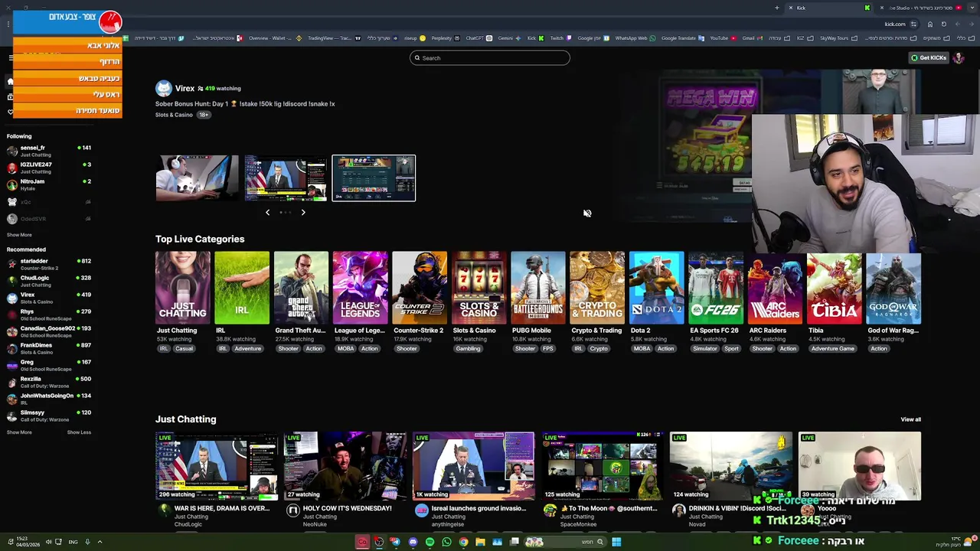The height and width of the screenshot is (551, 980).
Task: Focus the Kick Search field
Action: click(x=490, y=58)
